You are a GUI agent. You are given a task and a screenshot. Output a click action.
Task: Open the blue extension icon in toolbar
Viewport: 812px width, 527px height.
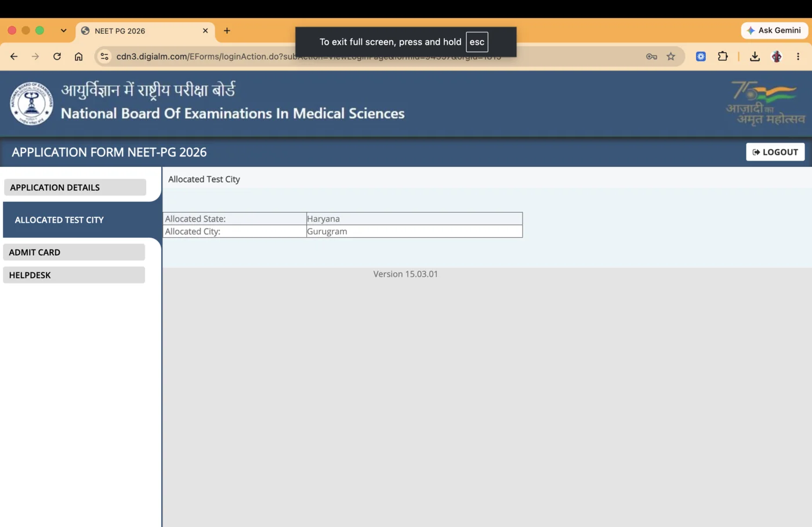click(x=701, y=56)
